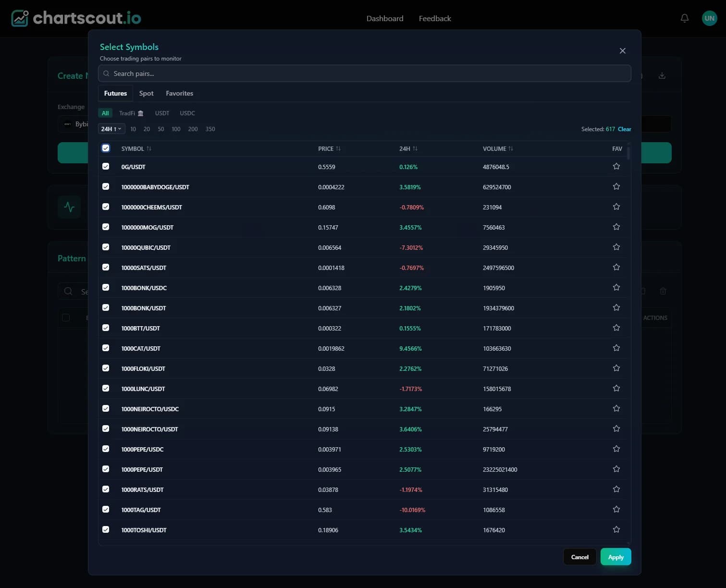Screen dimensions: 726x588
Task: Open the Favorites tab
Action: [179, 93]
